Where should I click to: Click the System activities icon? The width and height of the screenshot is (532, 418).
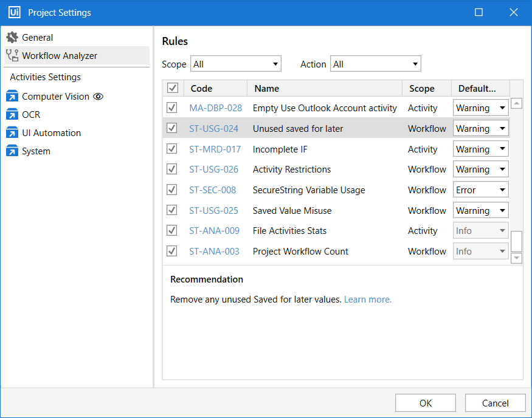click(12, 151)
